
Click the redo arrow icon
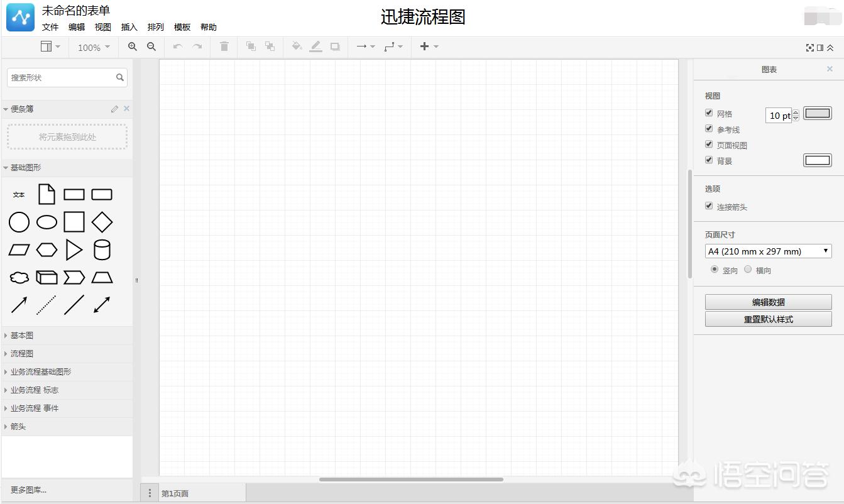[197, 47]
